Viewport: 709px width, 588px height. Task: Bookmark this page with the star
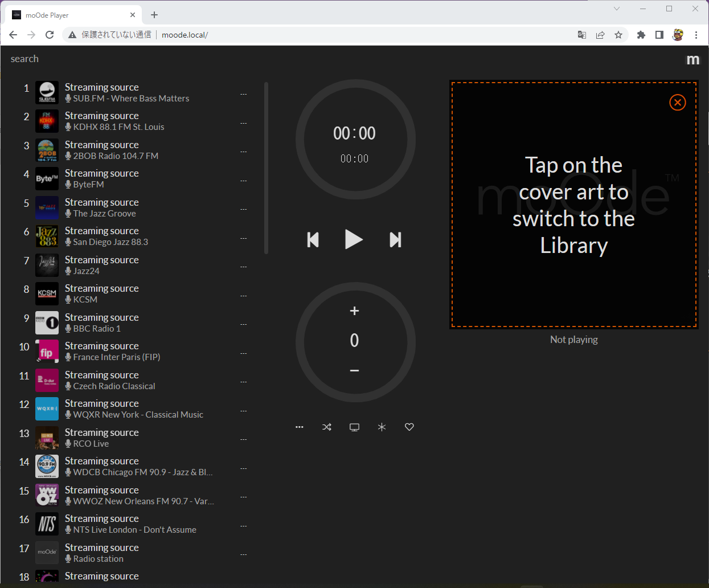click(618, 35)
